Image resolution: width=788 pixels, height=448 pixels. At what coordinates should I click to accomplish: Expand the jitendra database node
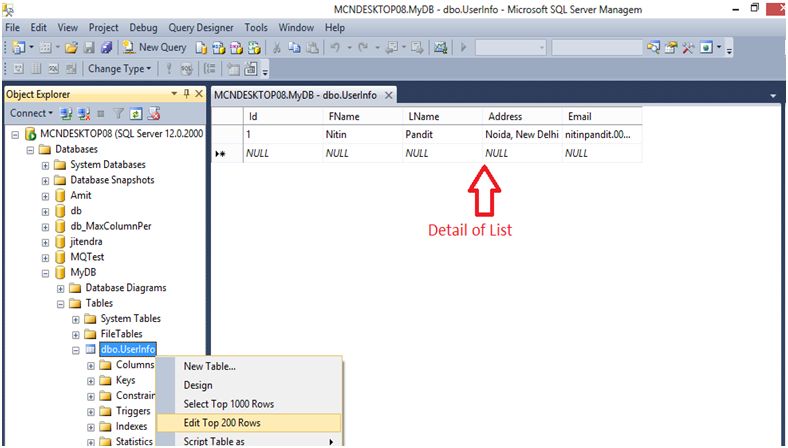(46, 242)
